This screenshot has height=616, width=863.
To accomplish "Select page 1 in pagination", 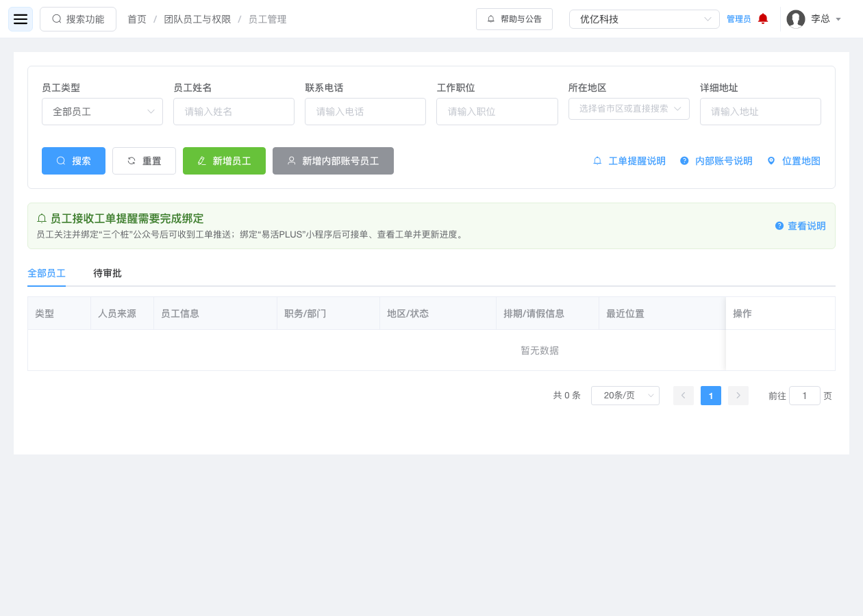I will (x=711, y=396).
